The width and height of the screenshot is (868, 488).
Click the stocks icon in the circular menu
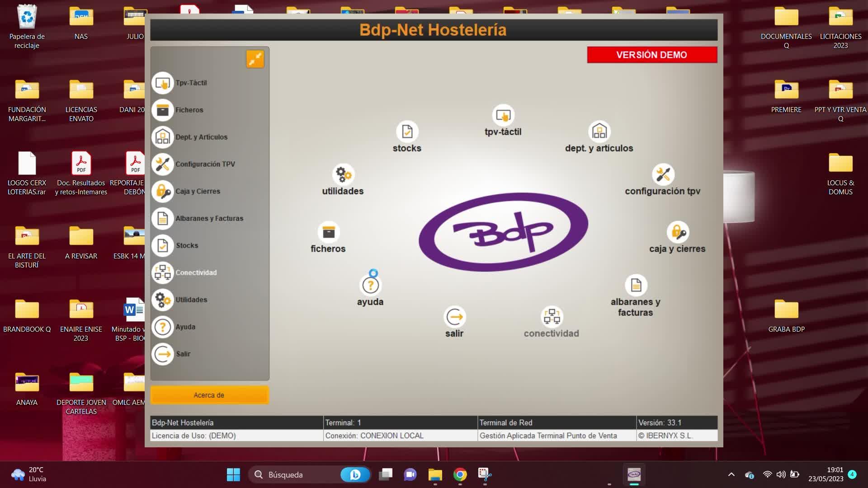click(x=407, y=132)
